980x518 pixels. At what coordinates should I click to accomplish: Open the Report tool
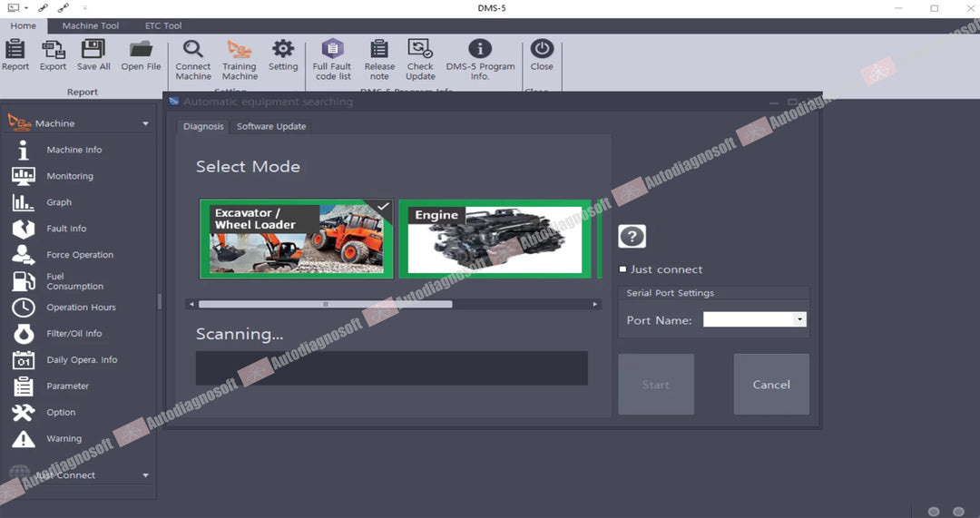point(15,55)
